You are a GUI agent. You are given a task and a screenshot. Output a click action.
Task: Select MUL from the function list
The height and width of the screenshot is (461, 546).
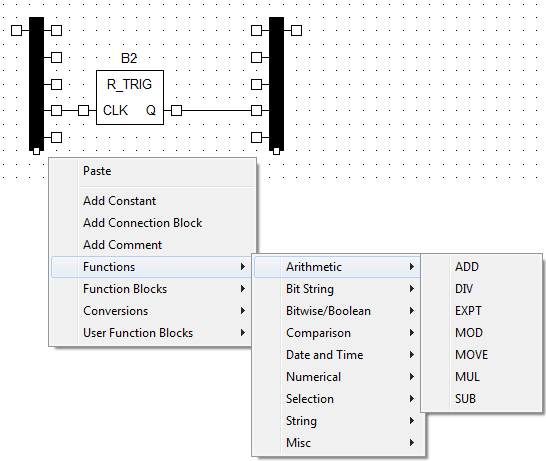(x=481, y=376)
